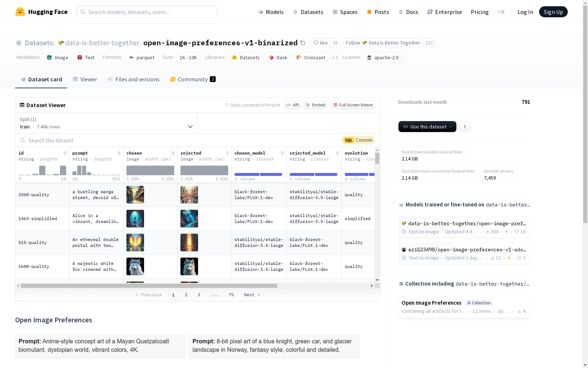Follow Data Is Better Together organization
588x368 pixels.
383,43
